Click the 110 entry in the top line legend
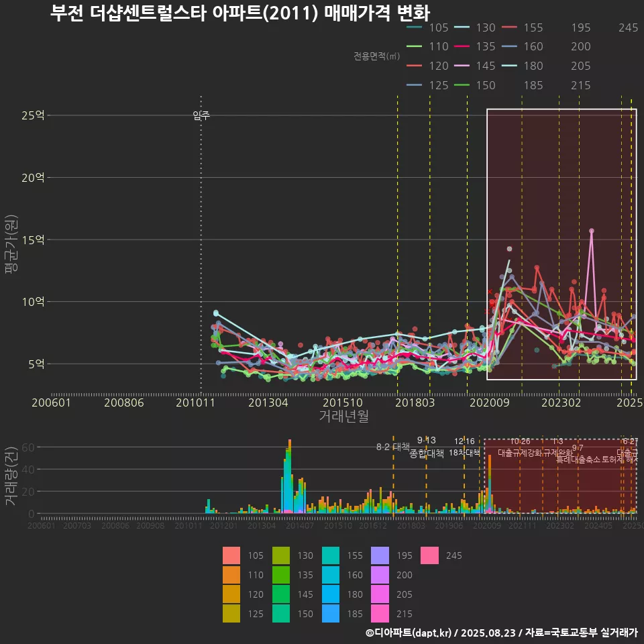644x644 pixels. [427, 46]
